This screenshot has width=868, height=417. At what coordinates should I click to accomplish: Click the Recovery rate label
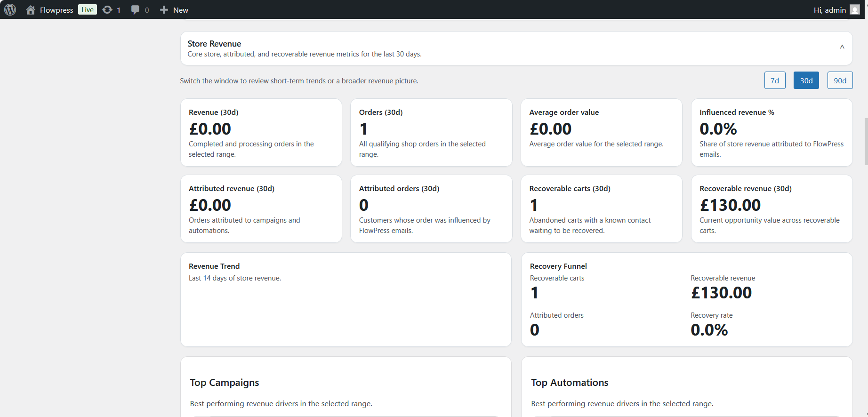coord(712,315)
